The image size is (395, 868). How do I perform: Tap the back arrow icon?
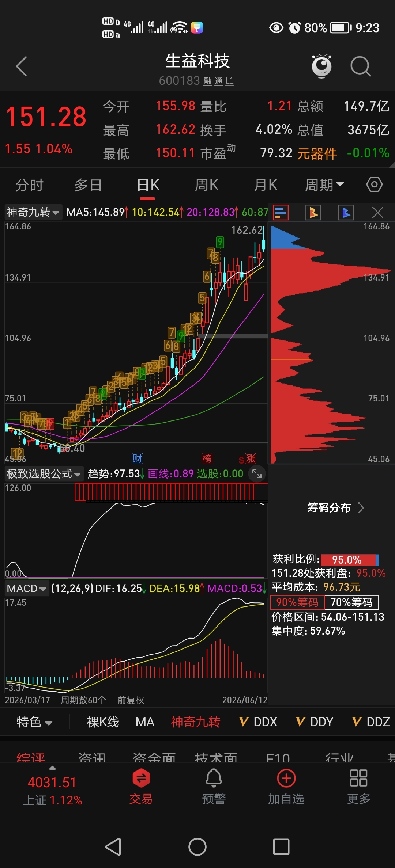tap(22, 66)
